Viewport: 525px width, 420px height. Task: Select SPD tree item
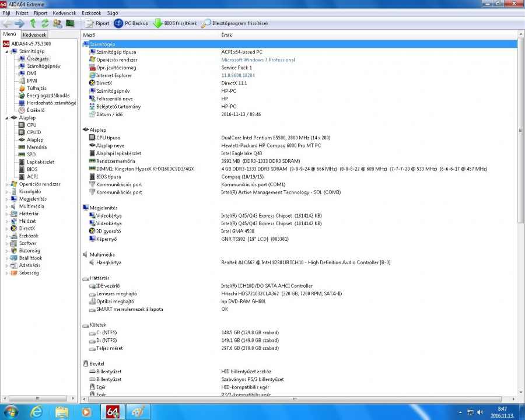pyautogui.click(x=31, y=155)
